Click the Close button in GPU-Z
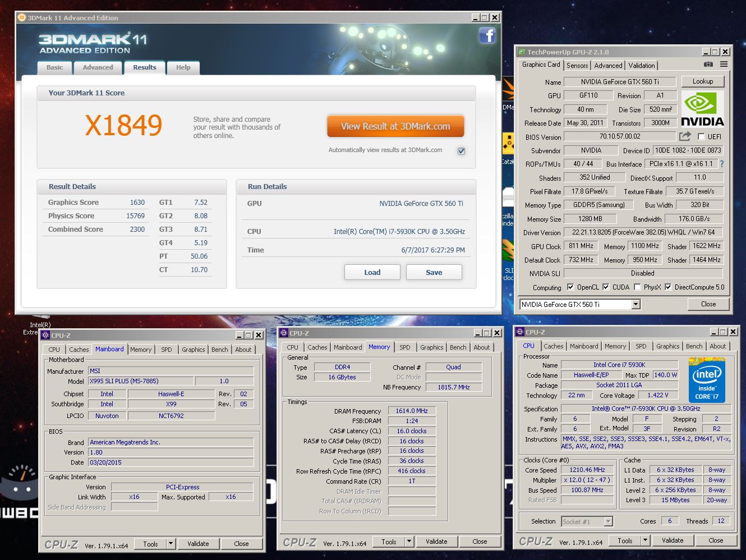Screen dimensions: 746x560 coord(708,304)
